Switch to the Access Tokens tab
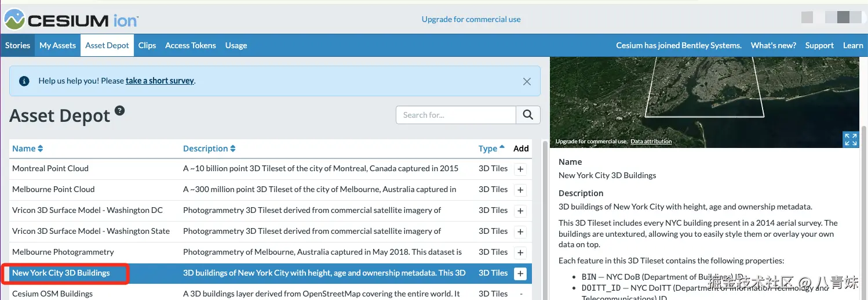Screen dimensions: 868x300 [x=190, y=45]
